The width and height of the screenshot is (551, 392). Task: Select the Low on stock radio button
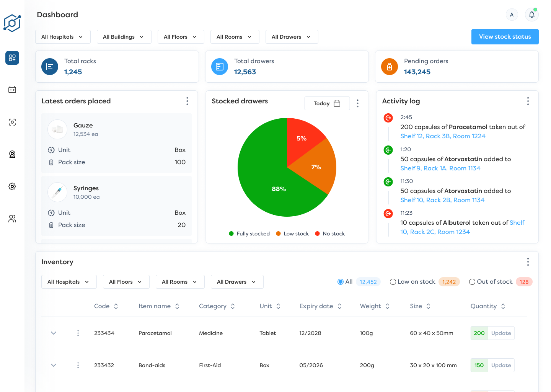[393, 281]
